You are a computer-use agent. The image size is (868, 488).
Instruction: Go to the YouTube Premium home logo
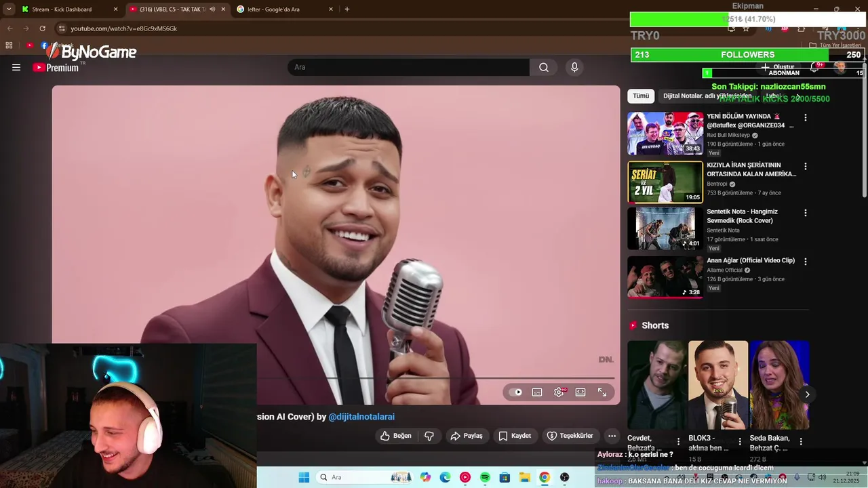pos(56,67)
